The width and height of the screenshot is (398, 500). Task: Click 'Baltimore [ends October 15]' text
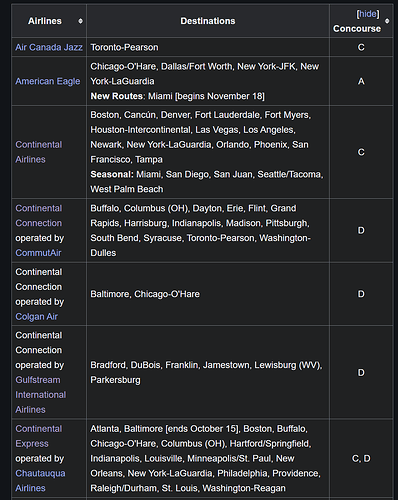point(181,429)
